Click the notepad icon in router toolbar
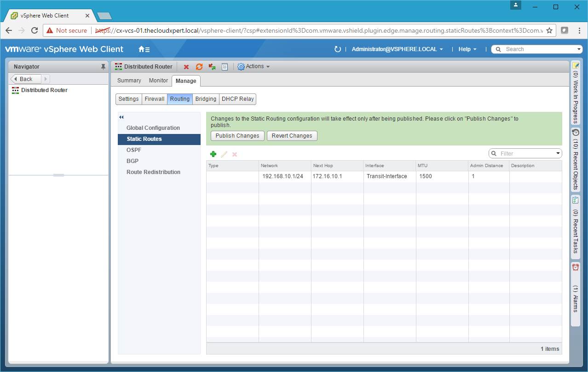The height and width of the screenshot is (372, 588). tap(225, 67)
